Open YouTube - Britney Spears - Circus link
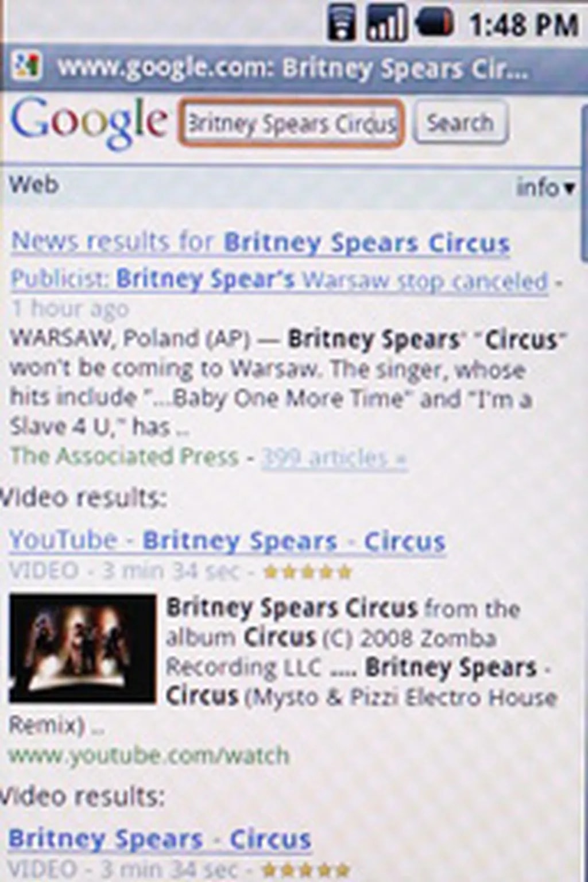Image resolution: width=588 pixels, height=882 pixels. (x=227, y=541)
